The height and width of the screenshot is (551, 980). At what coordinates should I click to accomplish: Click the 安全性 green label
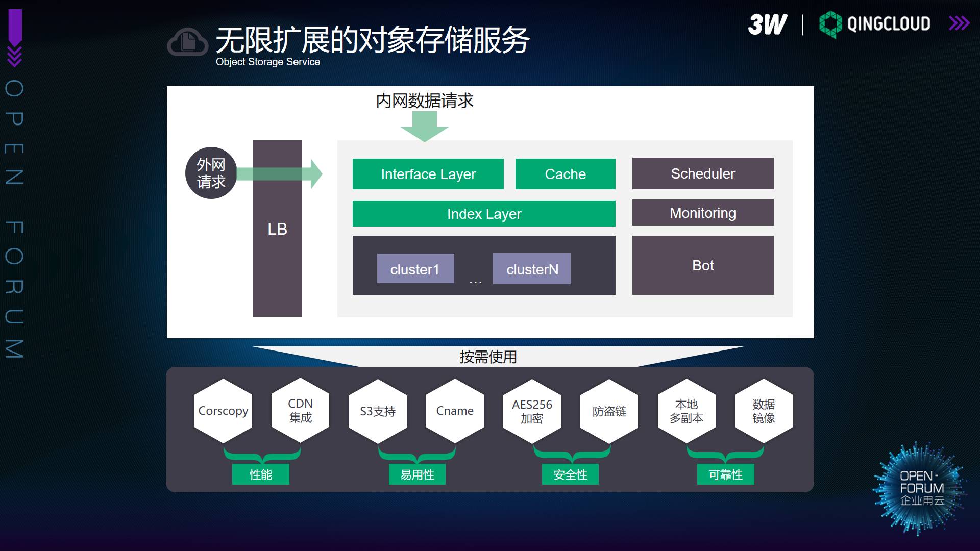tap(570, 474)
